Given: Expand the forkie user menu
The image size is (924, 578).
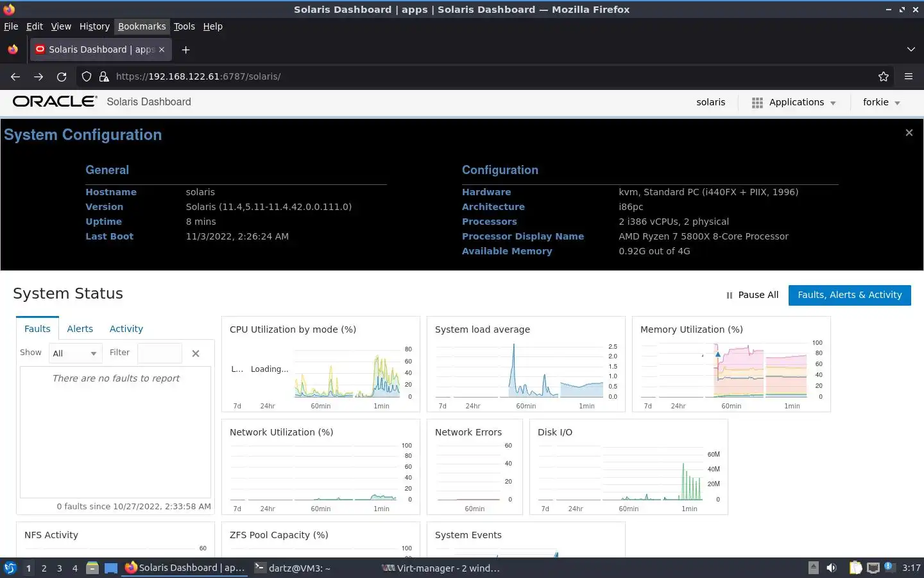Looking at the screenshot, I should point(882,102).
